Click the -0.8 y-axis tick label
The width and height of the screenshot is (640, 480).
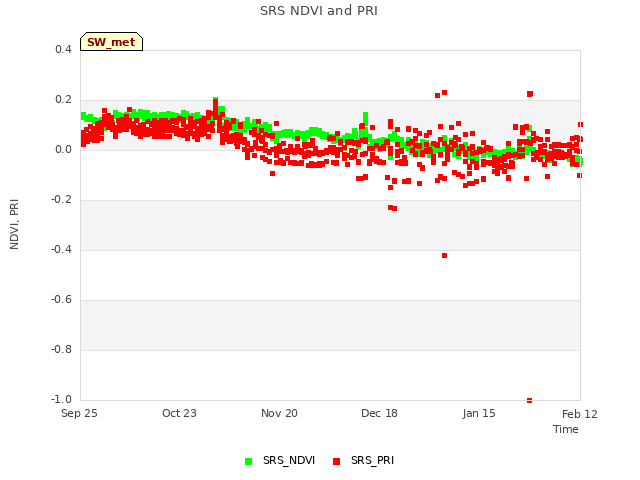[61, 349]
